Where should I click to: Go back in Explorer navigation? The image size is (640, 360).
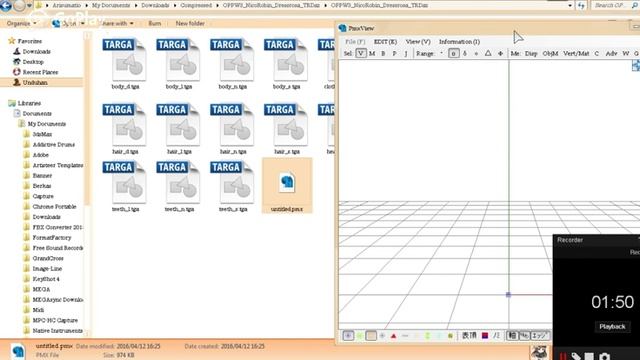pyautogui.click(x=5, y=5)
